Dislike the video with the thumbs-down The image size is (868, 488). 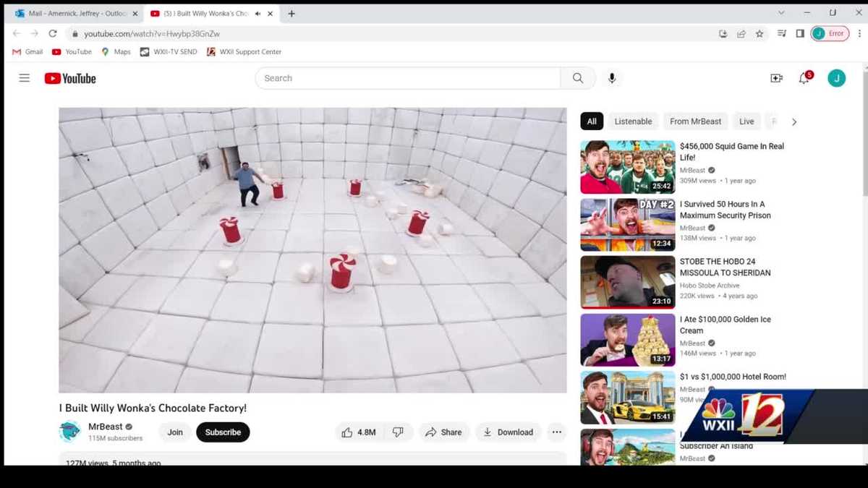(398, 432)
